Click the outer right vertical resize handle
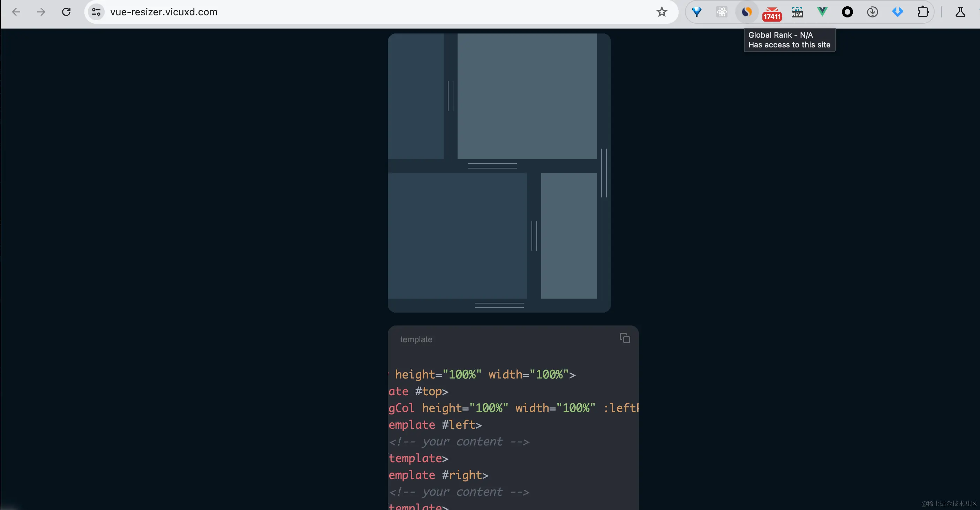 coord(604,173)
